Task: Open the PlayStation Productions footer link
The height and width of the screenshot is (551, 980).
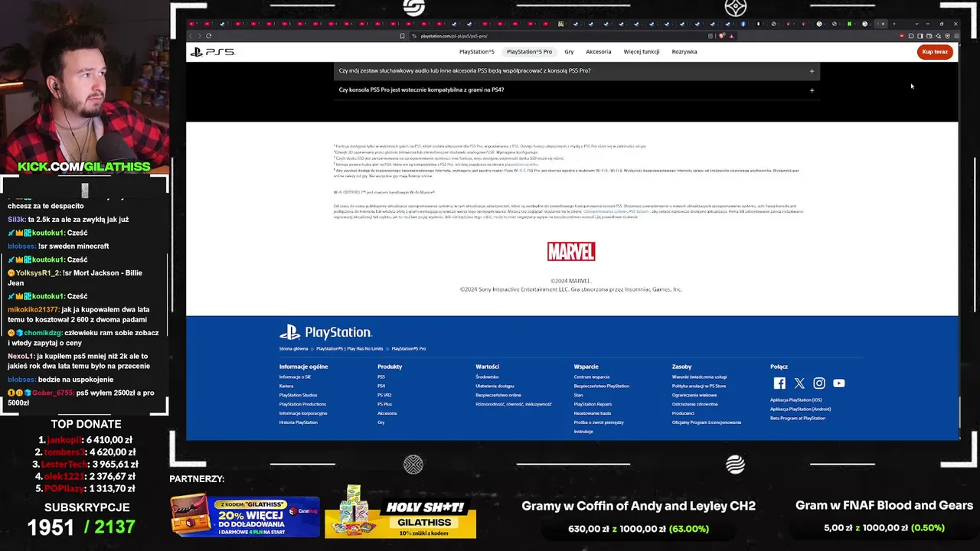Action: point(302,404)
